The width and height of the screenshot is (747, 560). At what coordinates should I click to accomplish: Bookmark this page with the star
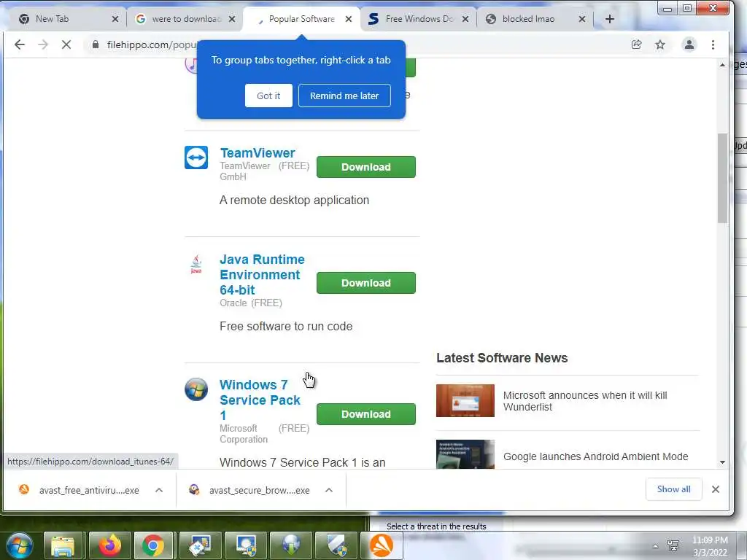[x=659, y=44]
